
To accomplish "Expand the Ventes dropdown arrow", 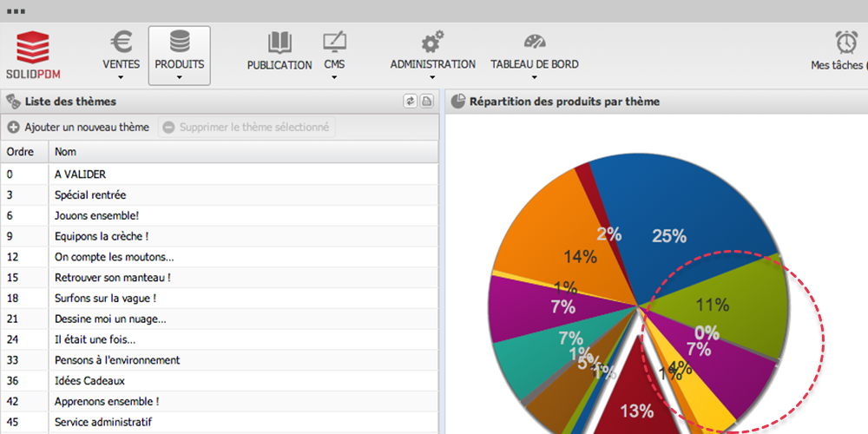I will [122, 77].
